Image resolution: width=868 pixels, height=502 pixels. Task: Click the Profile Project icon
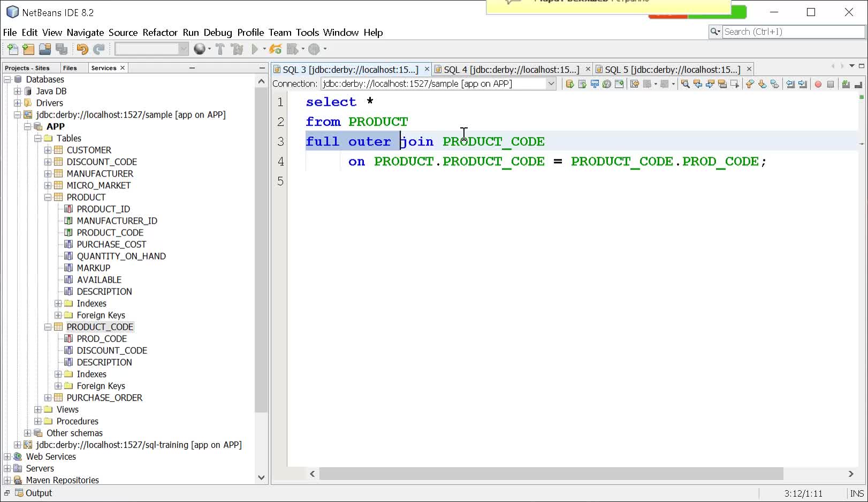point(314,49)
